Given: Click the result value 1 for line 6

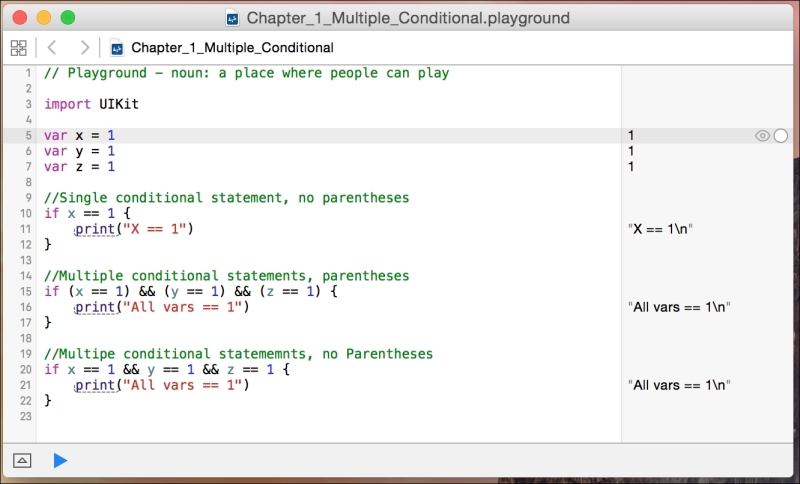Looking at the screenshot, I should [x=631, y=151].
